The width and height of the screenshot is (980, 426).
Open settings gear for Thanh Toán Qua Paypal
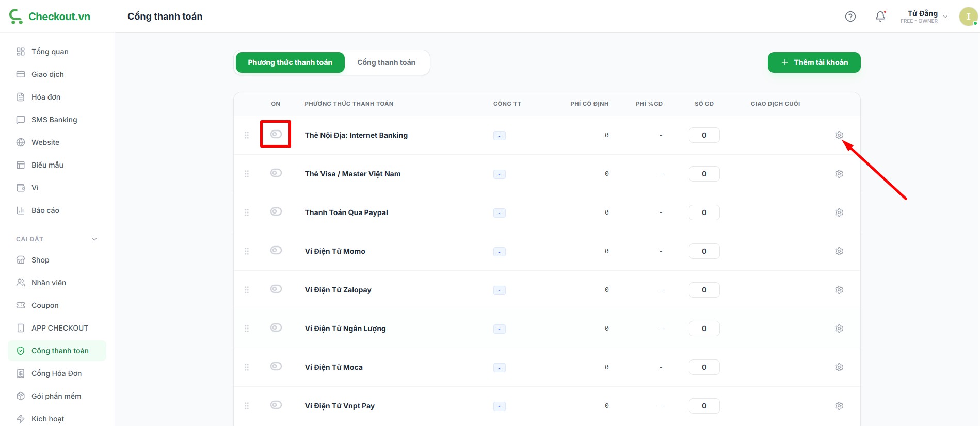point(839,212)
